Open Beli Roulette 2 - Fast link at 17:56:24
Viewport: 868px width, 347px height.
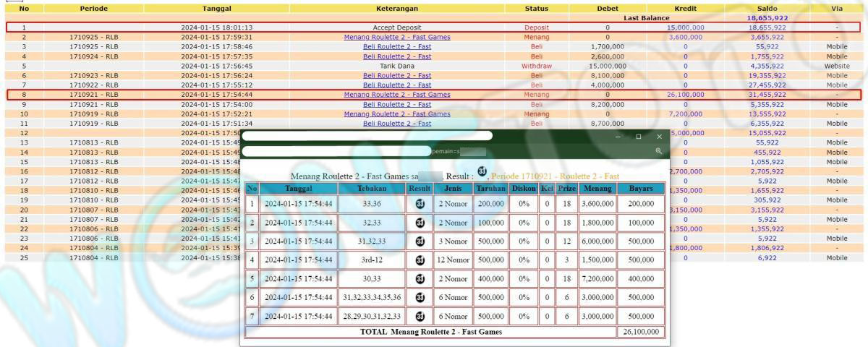[396, 75]
